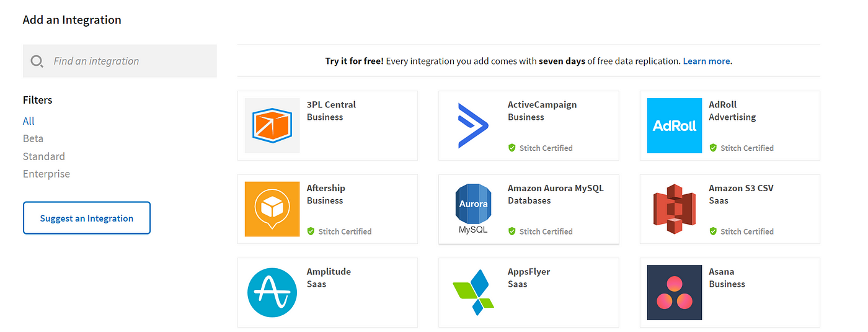Open the Learn more link
The height and width of the screenshot is (332, 868).
(706, 61)
